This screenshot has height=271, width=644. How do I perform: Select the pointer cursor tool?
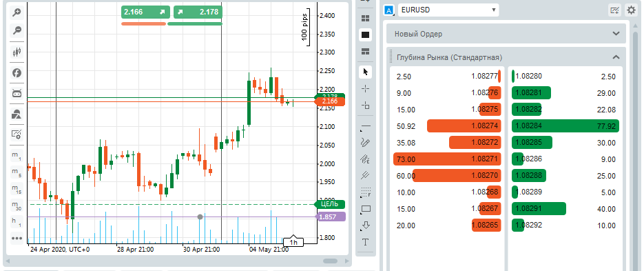pos(365,72)
